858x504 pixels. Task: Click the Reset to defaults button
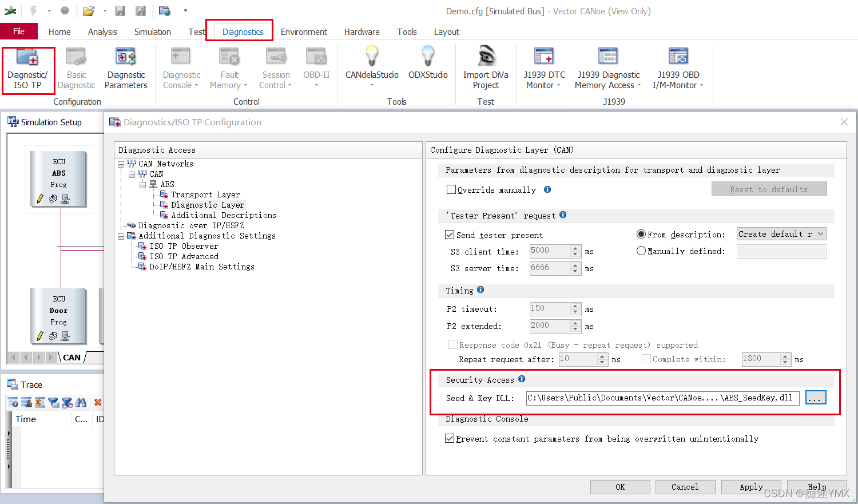tap(769, 189)
